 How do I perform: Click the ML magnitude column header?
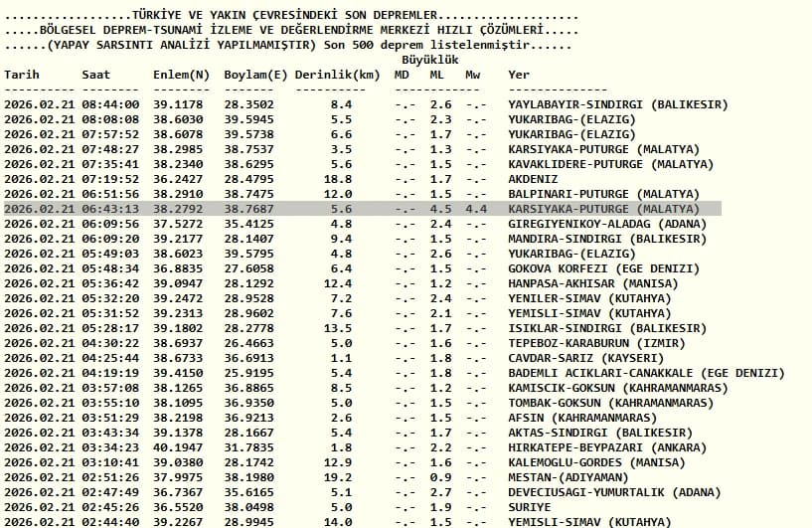436,75
